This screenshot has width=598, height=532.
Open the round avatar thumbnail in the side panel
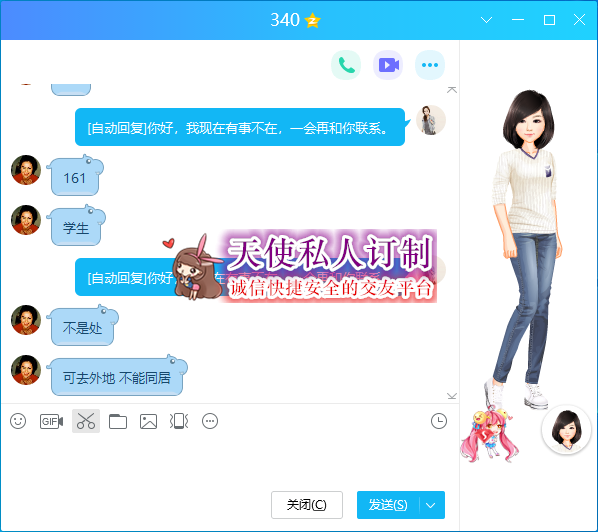[x=567, y=430]
